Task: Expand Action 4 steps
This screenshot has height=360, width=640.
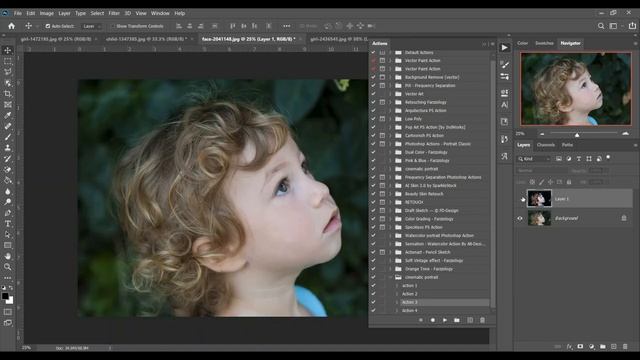Action: tap(397, 311)
